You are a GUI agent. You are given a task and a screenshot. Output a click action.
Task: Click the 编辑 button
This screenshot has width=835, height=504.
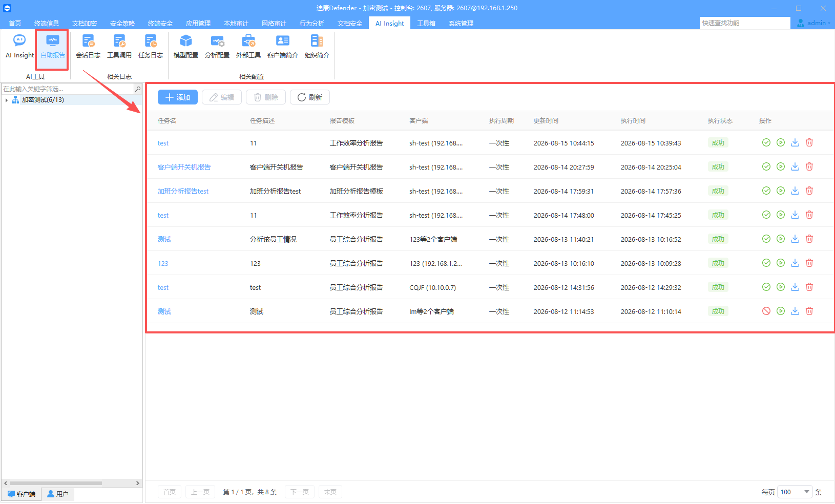(x=222, y=97)
